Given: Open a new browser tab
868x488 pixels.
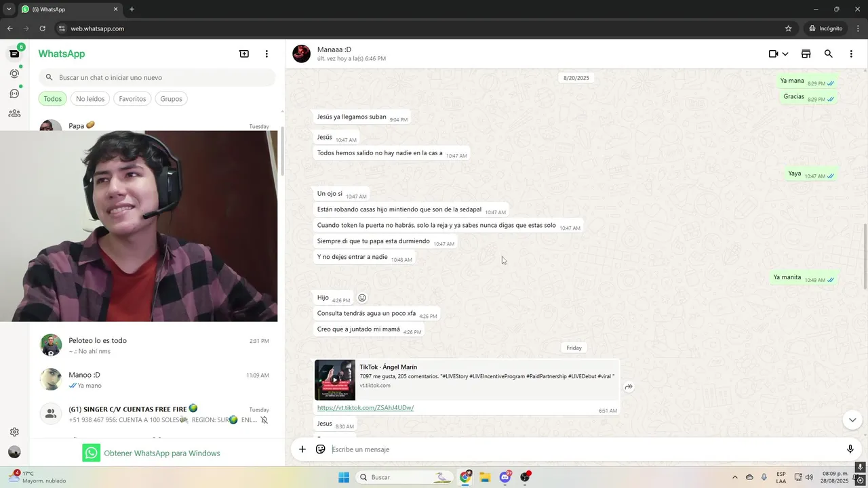Looking at the screenshot, I should click(132, 9).
